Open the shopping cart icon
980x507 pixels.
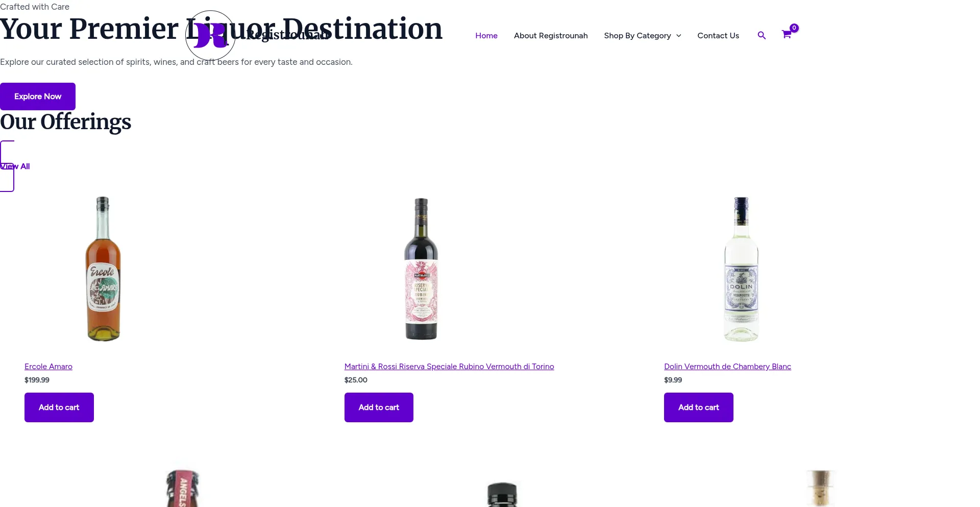pos(787,35)
